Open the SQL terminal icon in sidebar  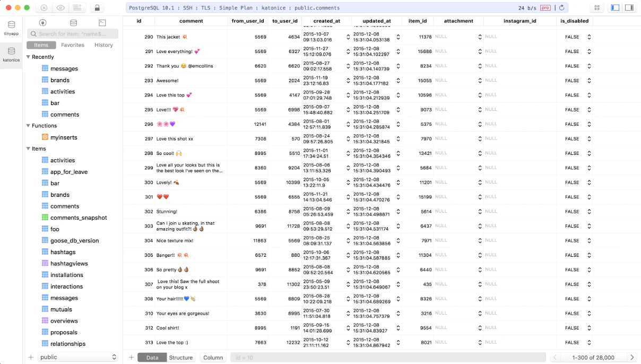tap(102, 23)
